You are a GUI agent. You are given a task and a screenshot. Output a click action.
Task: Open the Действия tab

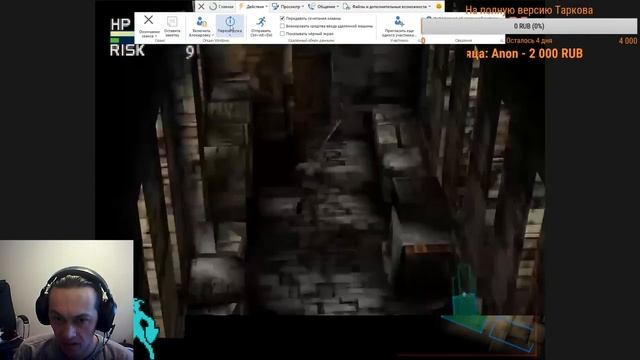pyautogui.click(x=253, y=7)
